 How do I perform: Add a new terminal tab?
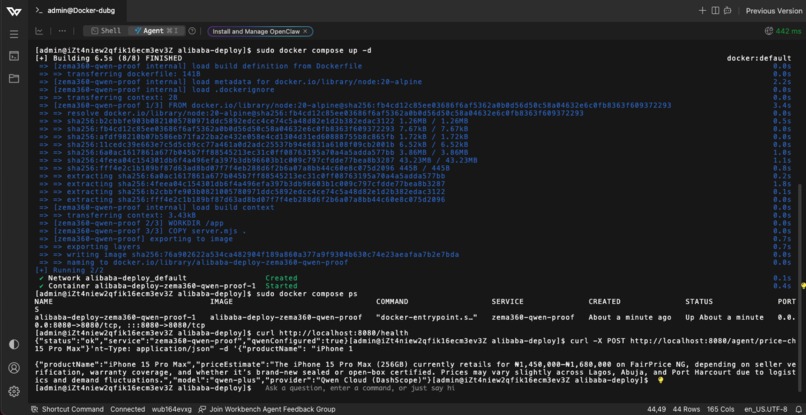click(x=702, y=10)
